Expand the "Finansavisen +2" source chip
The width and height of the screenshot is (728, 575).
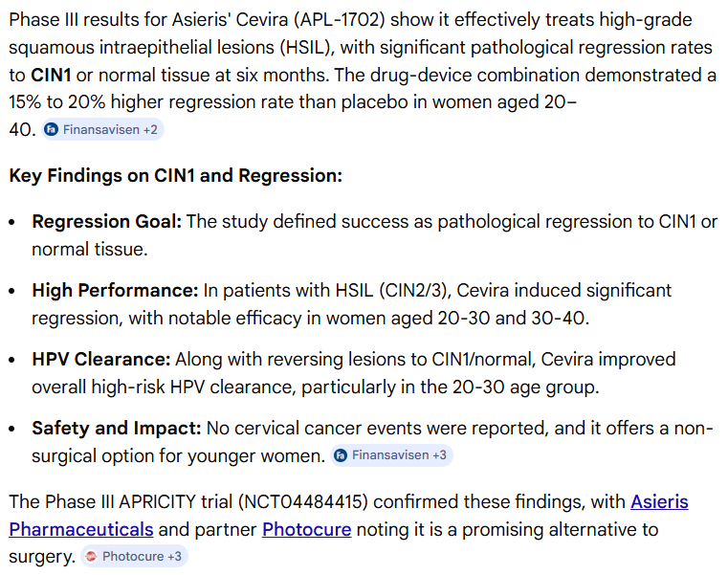pos(112,129)
